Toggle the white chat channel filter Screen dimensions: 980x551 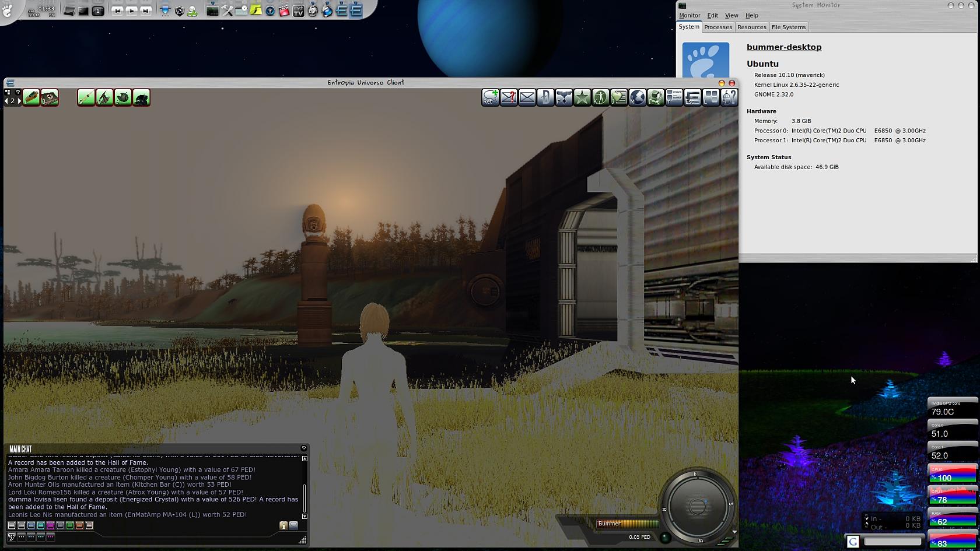(12, 525)
